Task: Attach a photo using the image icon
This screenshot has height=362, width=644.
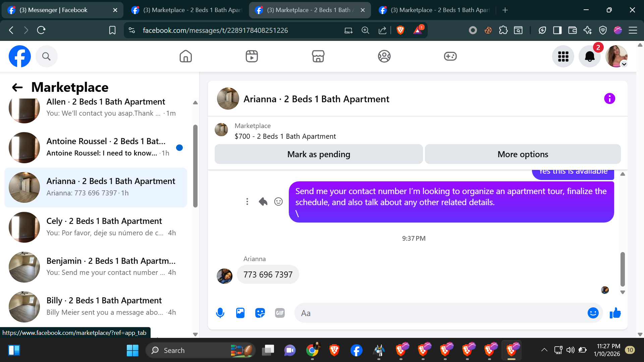Action: coord(240,313)
